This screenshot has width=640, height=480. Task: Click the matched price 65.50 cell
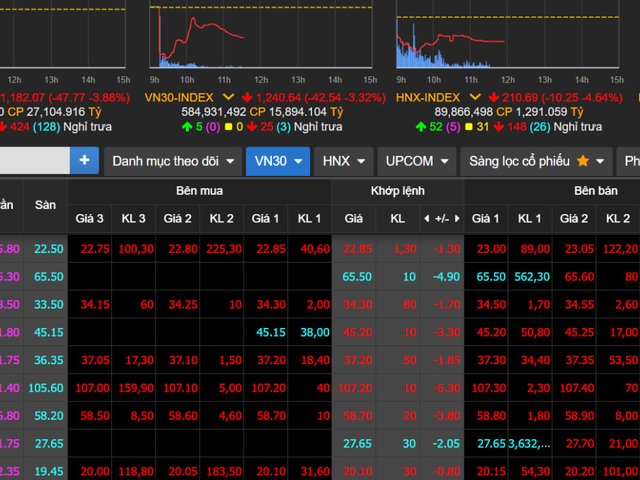[357, 277]
